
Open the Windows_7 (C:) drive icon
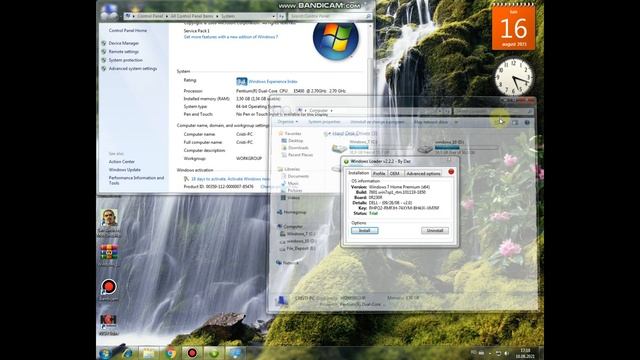point(339,148)
